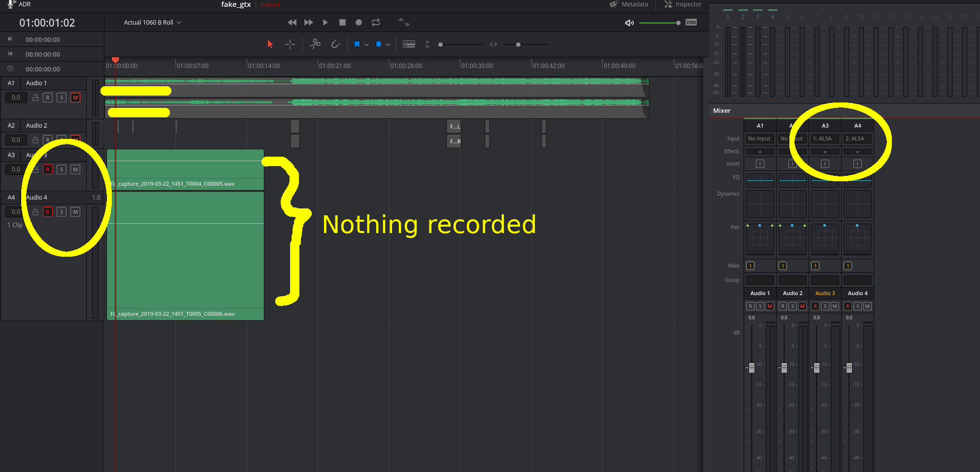Open A3 input 1: ALSA selector
The width and height of the screenshot is (980, 472).
tap(825, 139)
